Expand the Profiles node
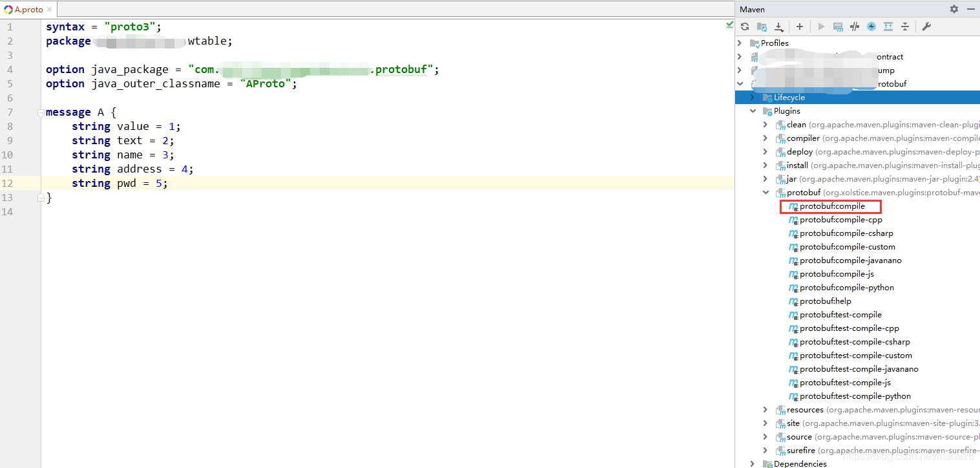Image resolution: width=980 pixels, height=468 pixels. tap(740, 43)
